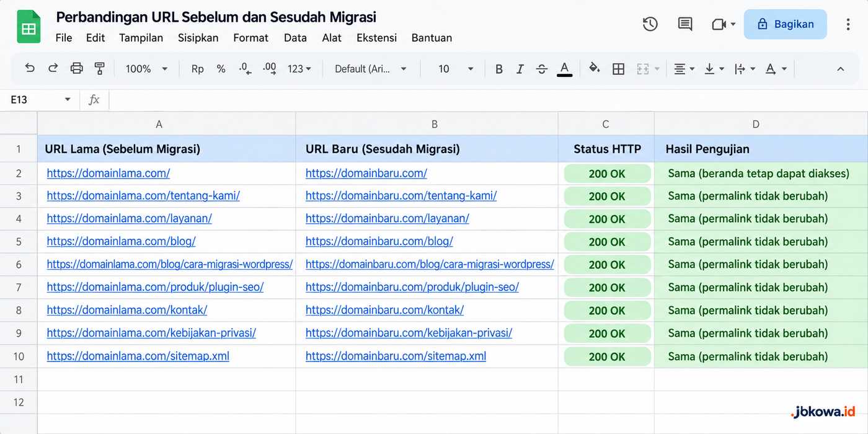Decrease decimal places
Viewport: 868px width, 434px height.
(245, 69)
